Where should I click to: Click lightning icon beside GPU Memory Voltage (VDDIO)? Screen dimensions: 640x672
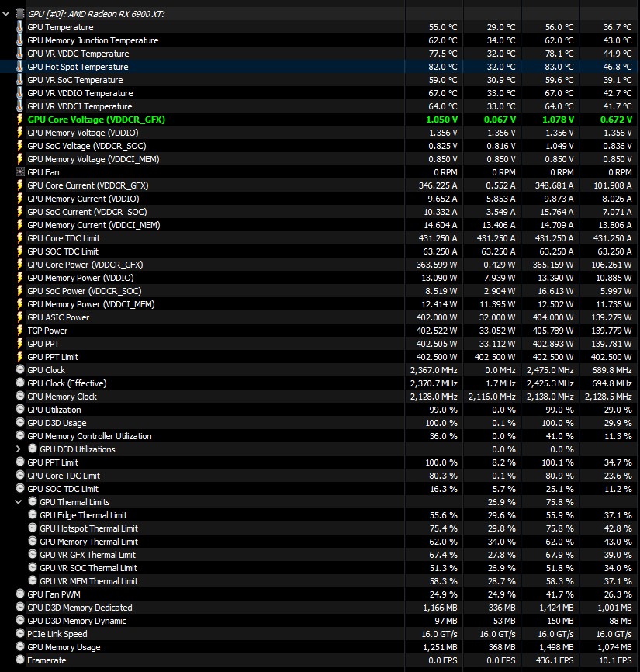click(19, 133)
